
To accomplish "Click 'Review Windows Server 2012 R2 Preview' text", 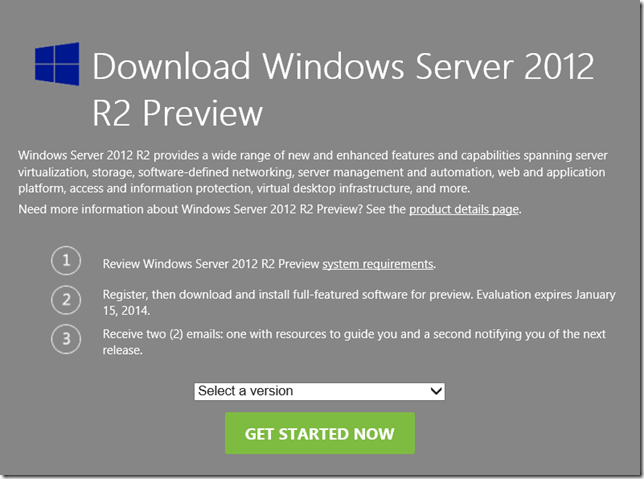I will click(x=211, y=264).
